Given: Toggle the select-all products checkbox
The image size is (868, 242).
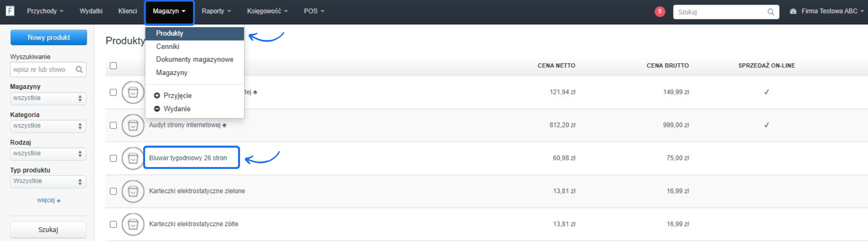Looking at the screenshot, I should point(113,66).
